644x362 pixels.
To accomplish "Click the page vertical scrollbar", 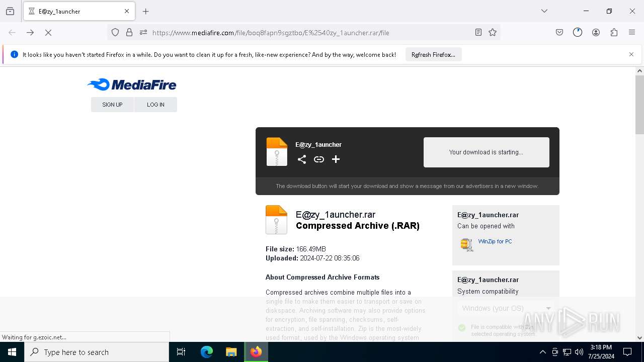I will 639,105.
